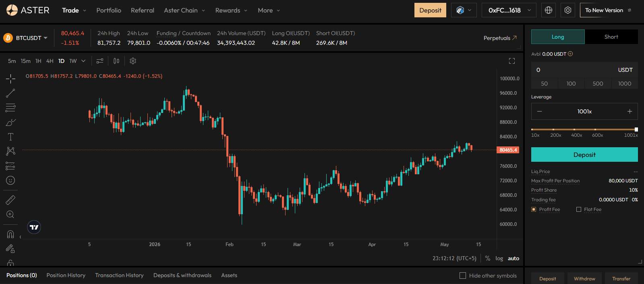Screen dimensions: 644x284
Task: Open the language globe icon
Action: pyautogui.click(x=549, y=10)
